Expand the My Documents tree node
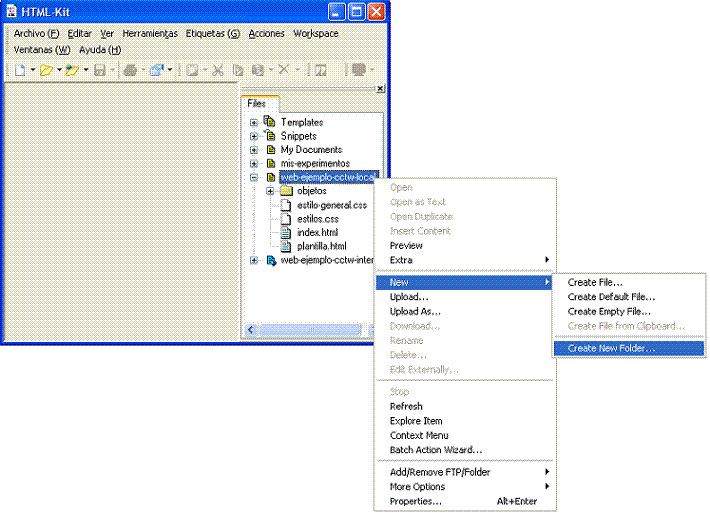This screenshot has height=514, width=710. click(x=254, y=149)
